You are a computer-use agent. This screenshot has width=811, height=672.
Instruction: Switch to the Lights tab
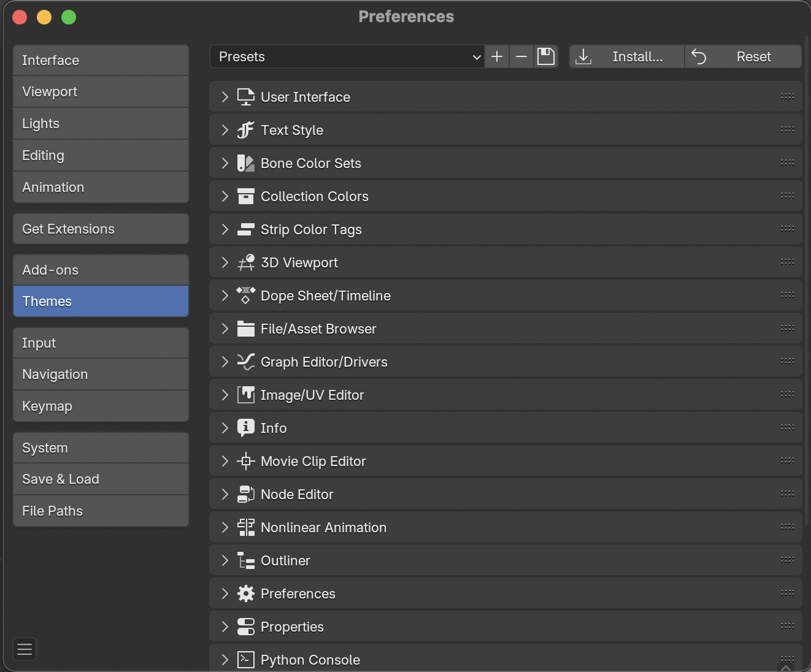[101, 124]
